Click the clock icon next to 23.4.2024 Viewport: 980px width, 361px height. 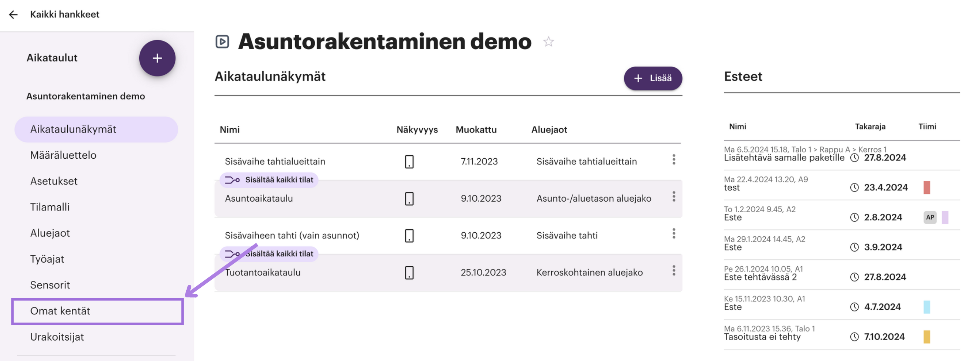pyautogui.click(x=854, y=188)
